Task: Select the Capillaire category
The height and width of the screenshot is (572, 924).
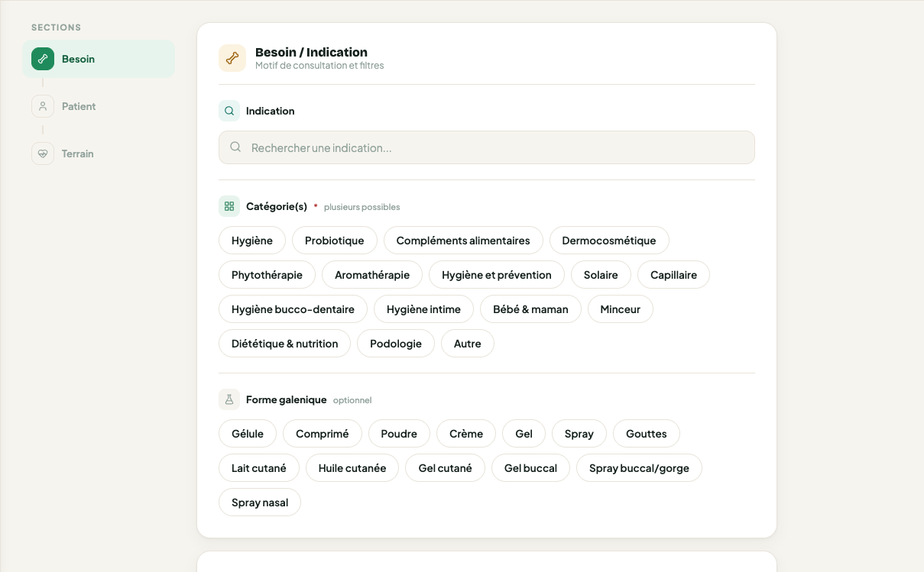Action: coord(673,275)
